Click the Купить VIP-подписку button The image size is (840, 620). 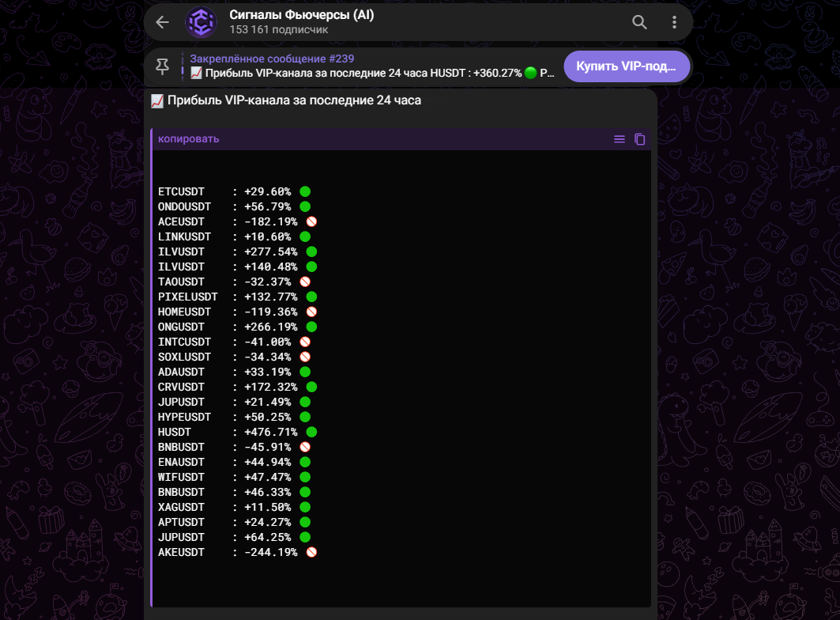tap(627, 66)
